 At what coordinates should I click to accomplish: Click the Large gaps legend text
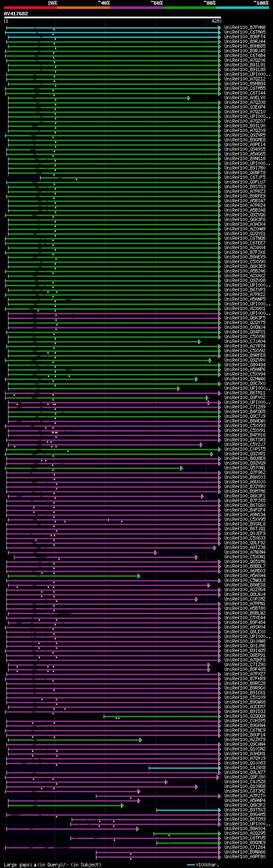(53, 865)
